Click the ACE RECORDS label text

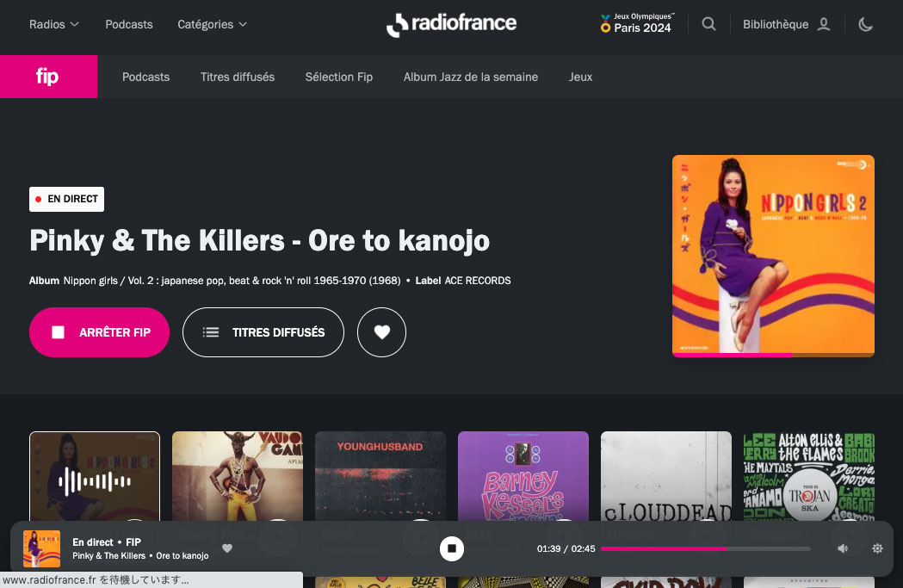pos(478,281)
